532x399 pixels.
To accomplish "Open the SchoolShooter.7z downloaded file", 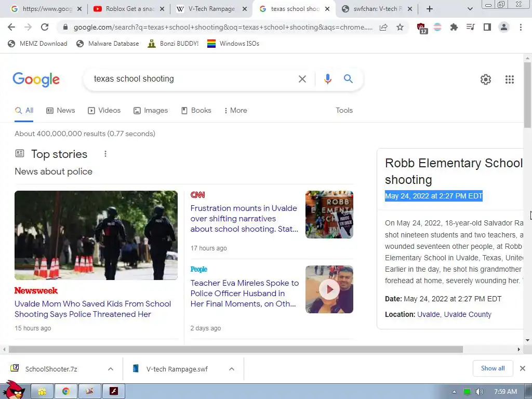I will point(51,369).
